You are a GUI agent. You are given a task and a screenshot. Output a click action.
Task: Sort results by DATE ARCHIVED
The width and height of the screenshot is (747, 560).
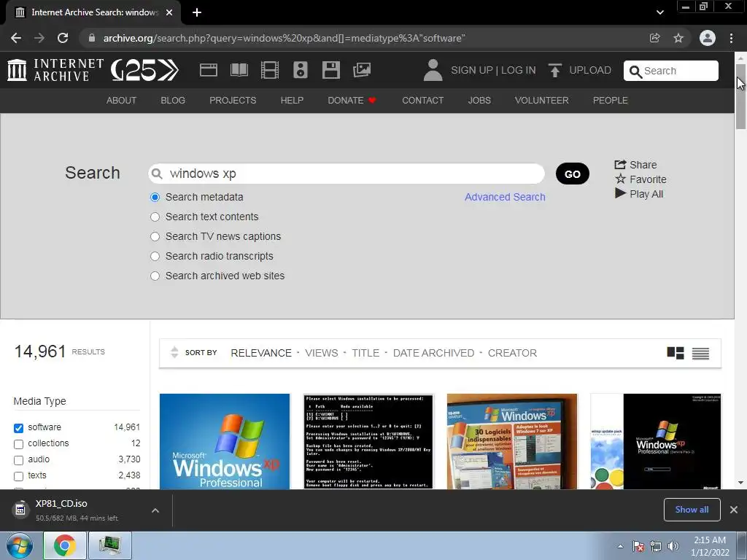pyautogui.click(x=433, y=353)
